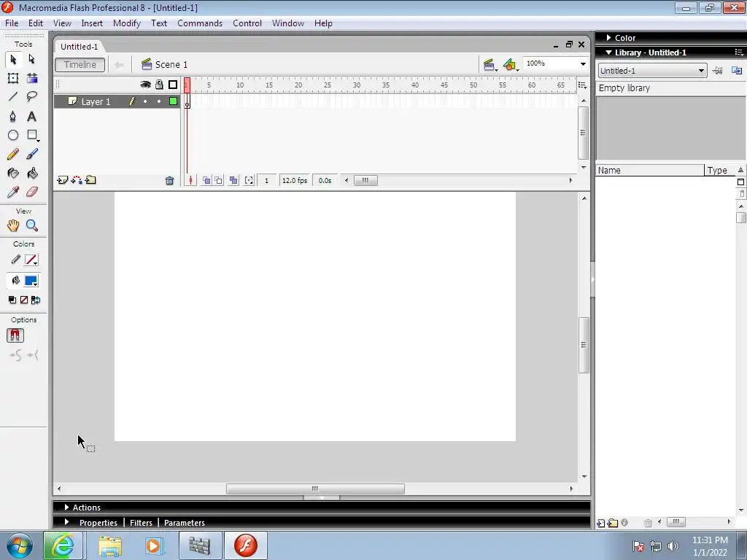
Task: Select the Untitled-1 document tab
Action: (x=79, y=47)
